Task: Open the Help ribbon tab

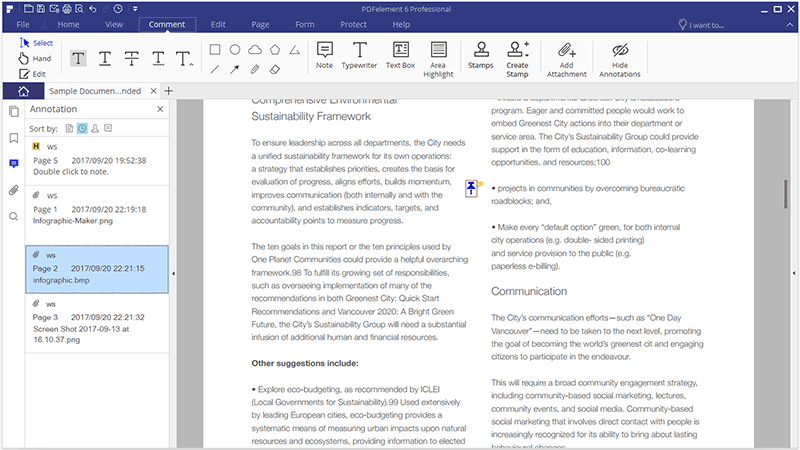Action: tap(401, 24)
